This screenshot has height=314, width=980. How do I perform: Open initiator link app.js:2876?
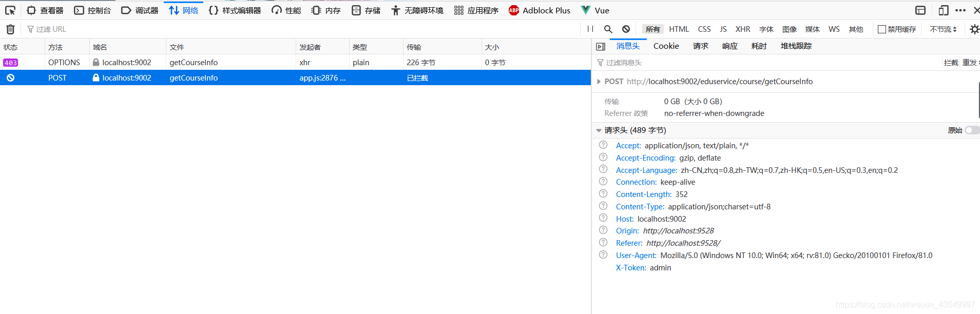(x=322, y=77)
